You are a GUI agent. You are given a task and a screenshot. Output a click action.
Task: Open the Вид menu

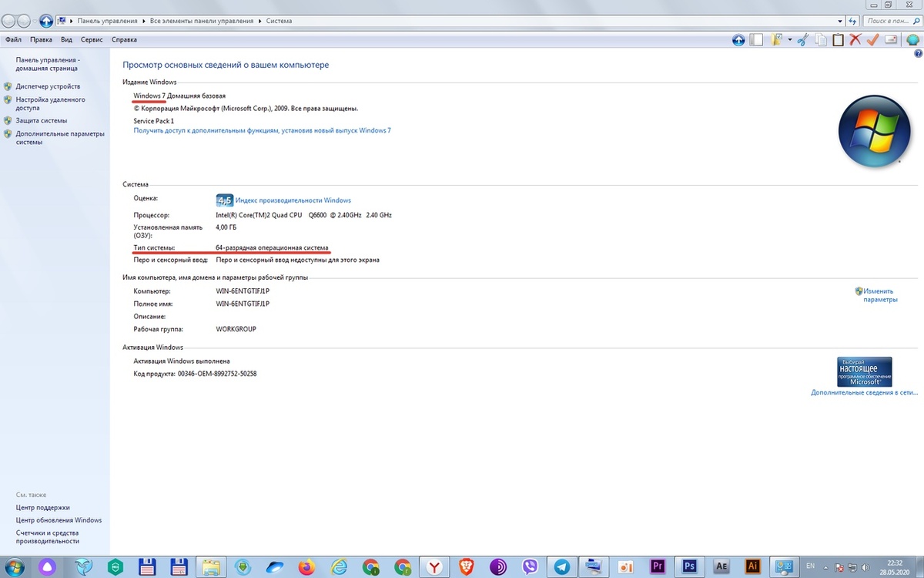pos(67,39)
